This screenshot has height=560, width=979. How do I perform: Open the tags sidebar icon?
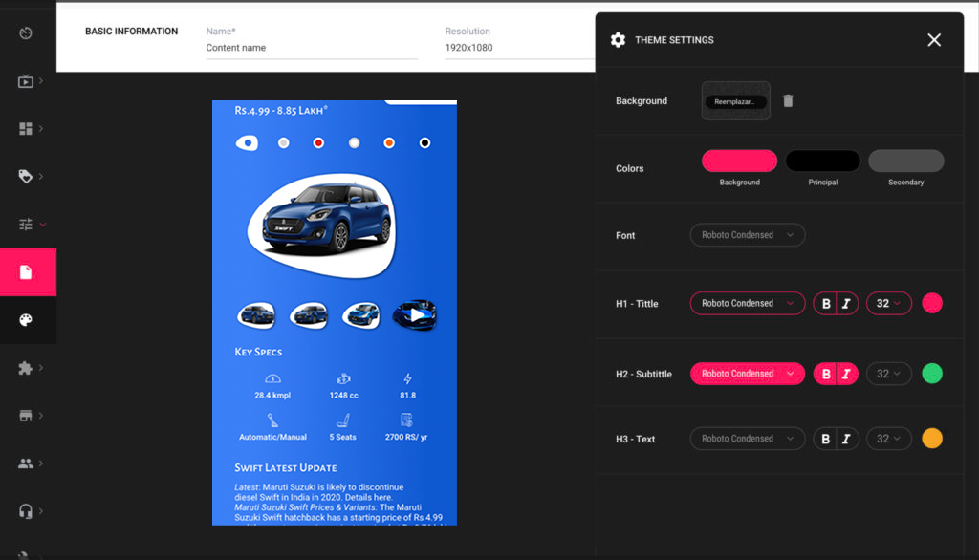(26, 176)
